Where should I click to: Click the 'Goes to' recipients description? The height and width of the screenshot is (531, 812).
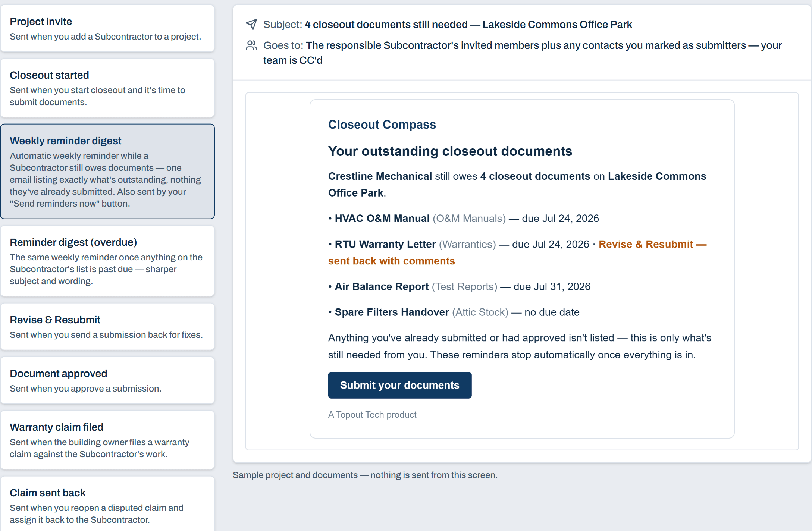tap(522, 53)
